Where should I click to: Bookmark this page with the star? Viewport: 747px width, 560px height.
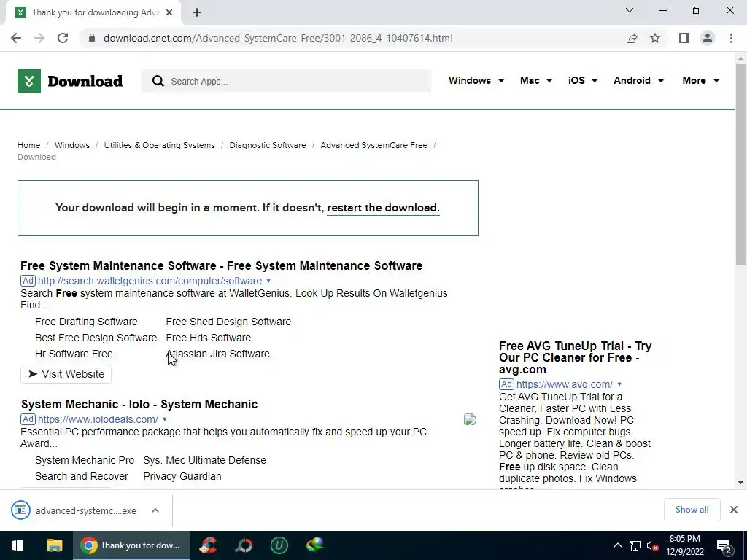click(655, 38)
